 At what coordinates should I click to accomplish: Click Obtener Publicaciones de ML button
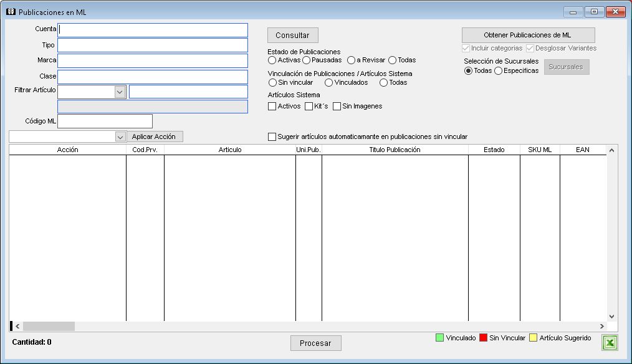coord(528,35)
